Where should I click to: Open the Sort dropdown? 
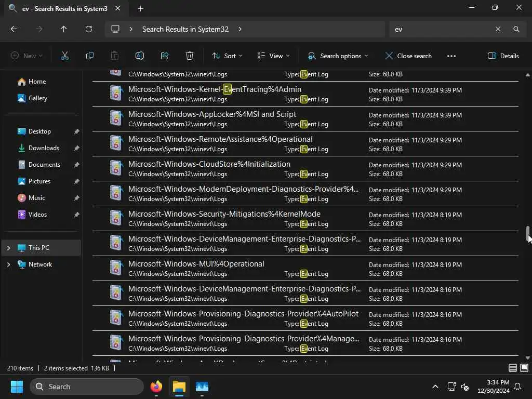pos(227,56)
